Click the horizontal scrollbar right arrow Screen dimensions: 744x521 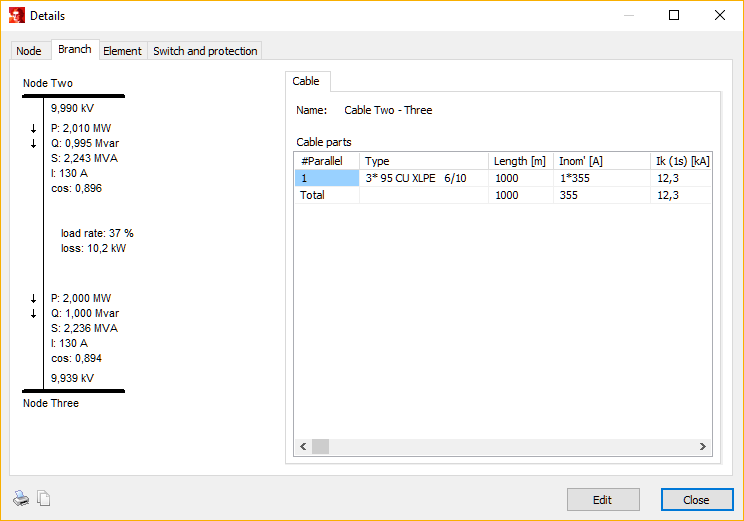click(x=703, y=447)
